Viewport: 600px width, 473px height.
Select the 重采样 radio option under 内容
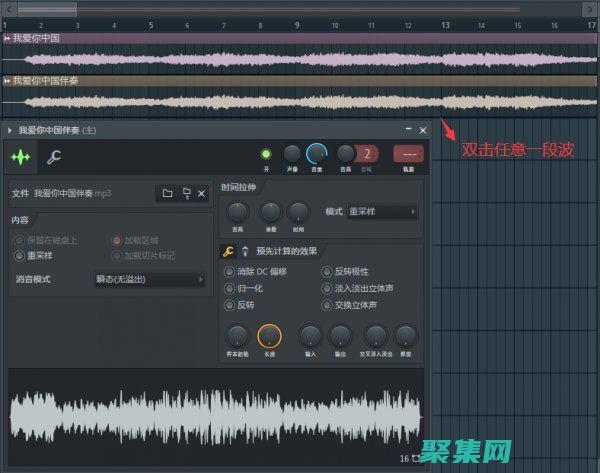(x=21, y=254)
